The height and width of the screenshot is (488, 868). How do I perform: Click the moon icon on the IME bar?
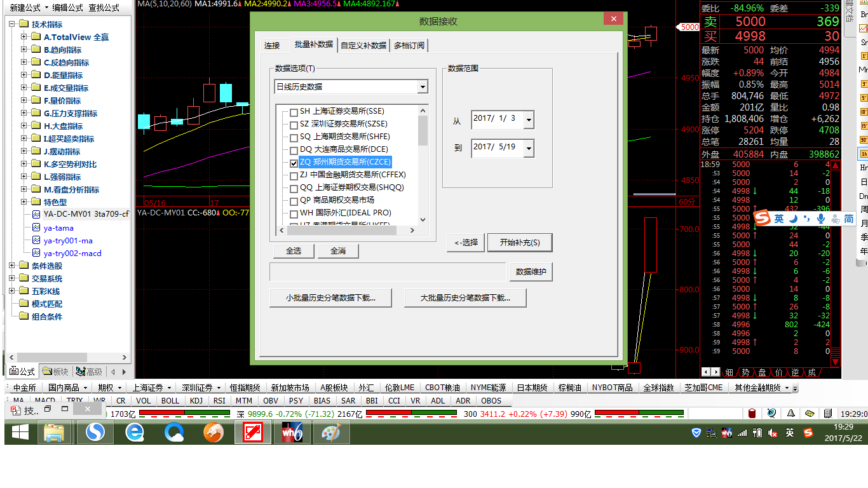click(794, 219)
